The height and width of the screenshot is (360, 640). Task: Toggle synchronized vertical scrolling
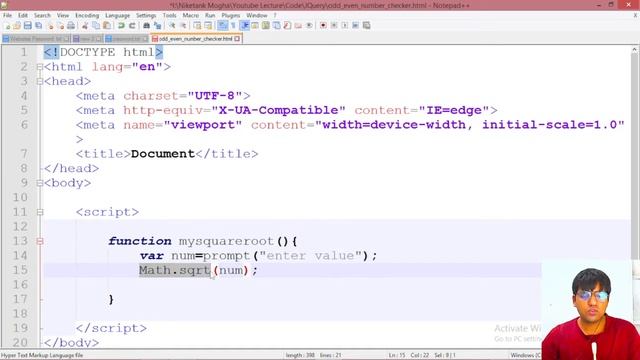coord(197,26)
